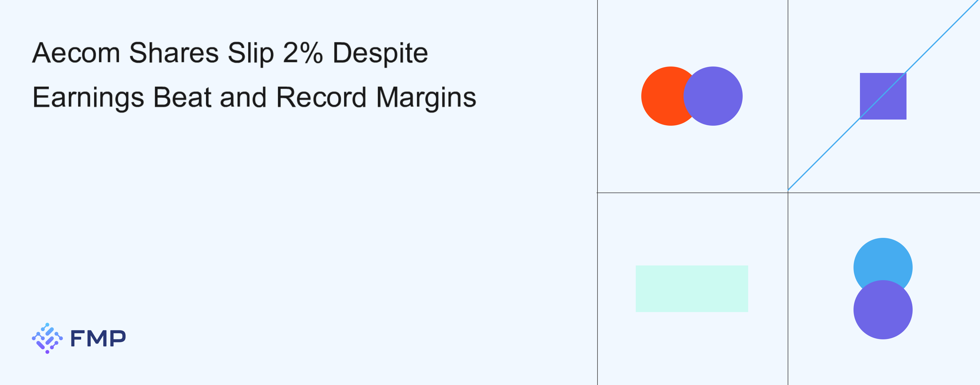Click the mint green rectangle
980x385 pixels.
(692, 289)
